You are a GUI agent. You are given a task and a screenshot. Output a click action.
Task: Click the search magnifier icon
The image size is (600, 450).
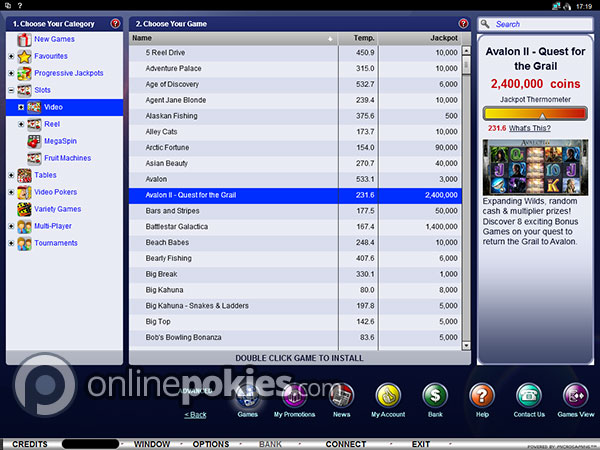pos(485,24)
